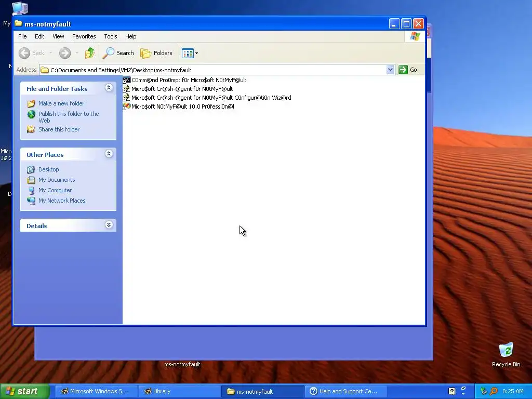Switch to Help and Support Center taskbar item
This screenshot has width=532, height=399.
point(345,391)
